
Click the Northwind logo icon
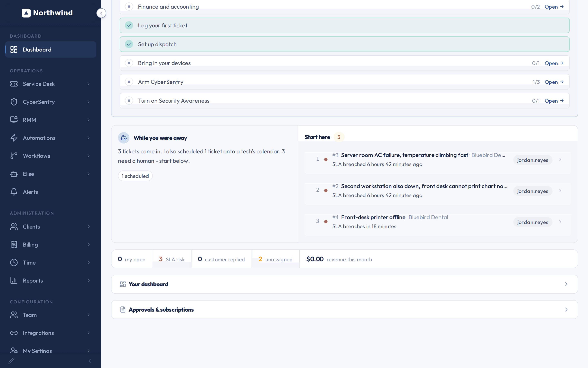(x=26, y=13)
